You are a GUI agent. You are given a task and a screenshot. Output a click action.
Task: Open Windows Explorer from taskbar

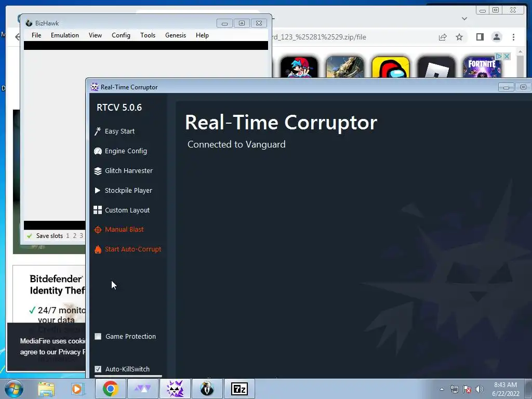coord(46,389)
